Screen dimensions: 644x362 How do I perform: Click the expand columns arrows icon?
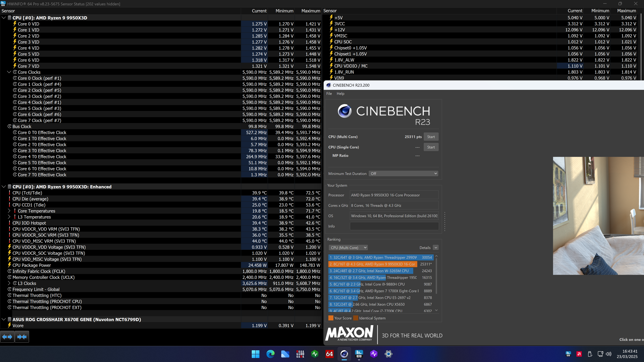(x=7, y=337)
